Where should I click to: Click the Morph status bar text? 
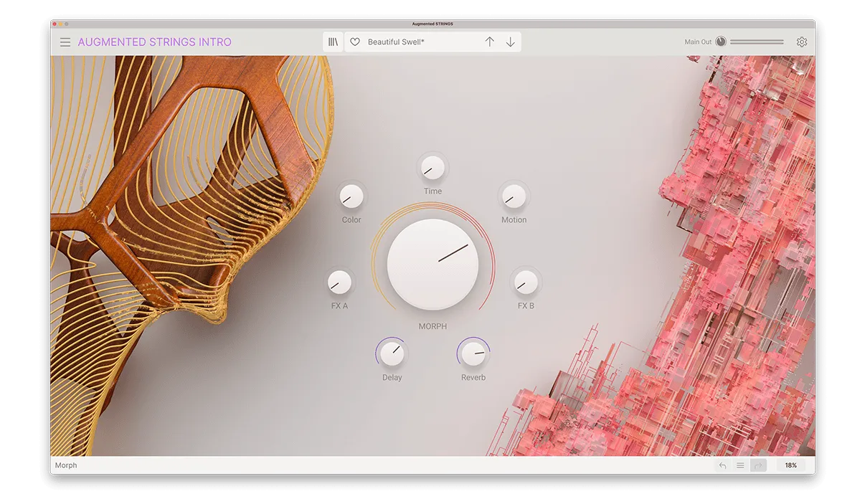coord(66,465)
